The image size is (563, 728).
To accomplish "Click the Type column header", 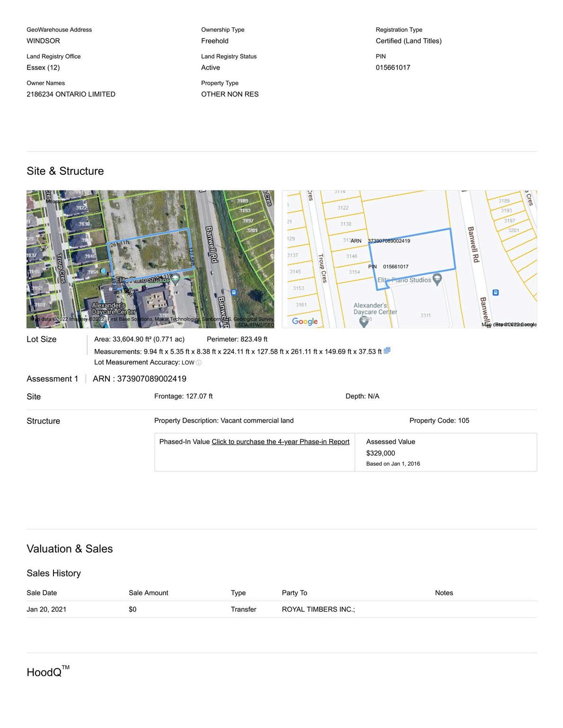I will tap(238, 593).
